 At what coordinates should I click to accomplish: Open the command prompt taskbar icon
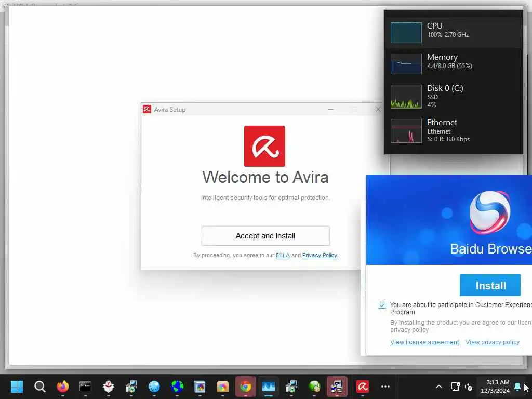pyautogui.click(x=86, y=387)
